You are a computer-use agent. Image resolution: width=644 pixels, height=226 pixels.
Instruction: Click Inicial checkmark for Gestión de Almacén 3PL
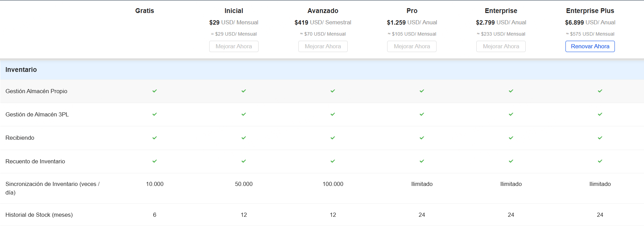point(243,114)
